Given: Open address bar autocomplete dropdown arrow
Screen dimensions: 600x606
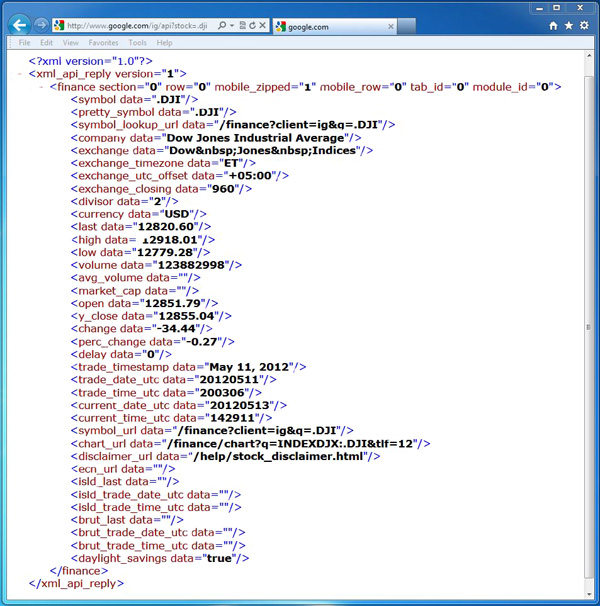Looking at the screenshot, I should pyautogui.click(x=232, y=25).
